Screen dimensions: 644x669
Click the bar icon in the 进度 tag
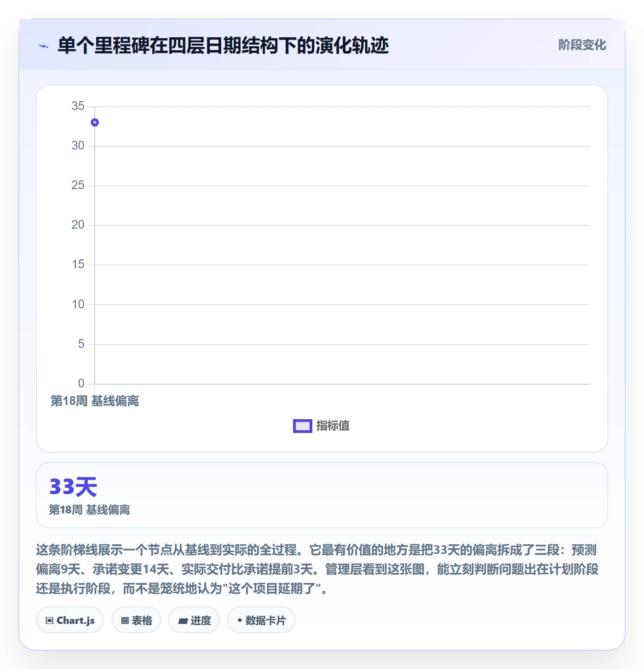tap(183, 621)
